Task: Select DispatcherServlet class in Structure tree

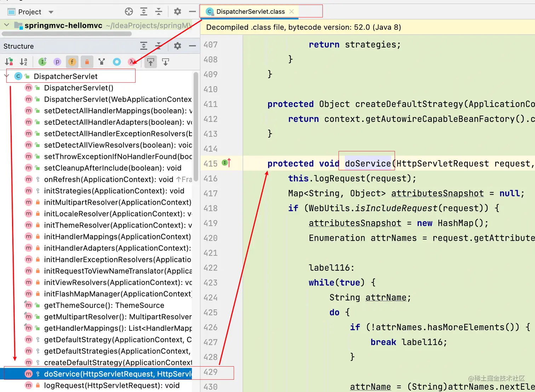Action: pyautogui.click(x=65, y=76)
